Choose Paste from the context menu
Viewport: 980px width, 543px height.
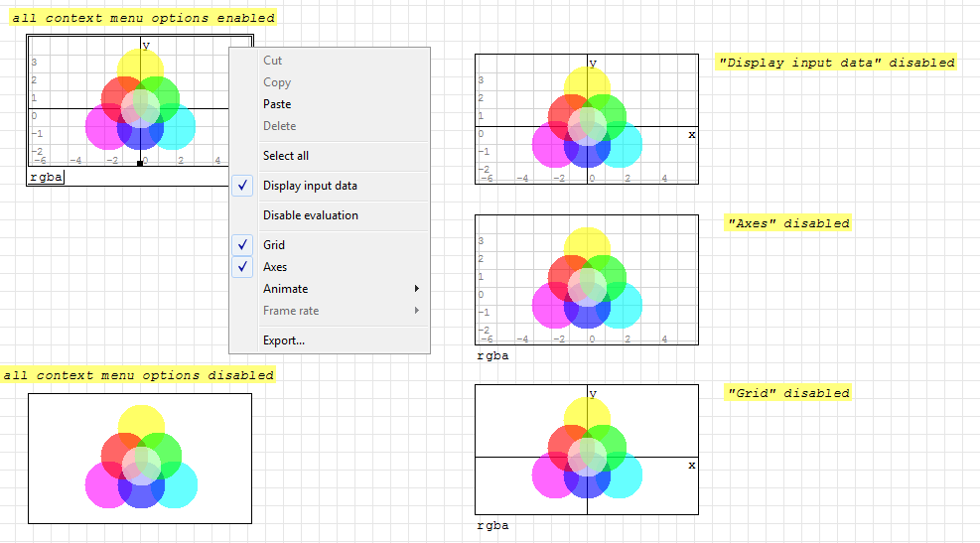[277, 104]
